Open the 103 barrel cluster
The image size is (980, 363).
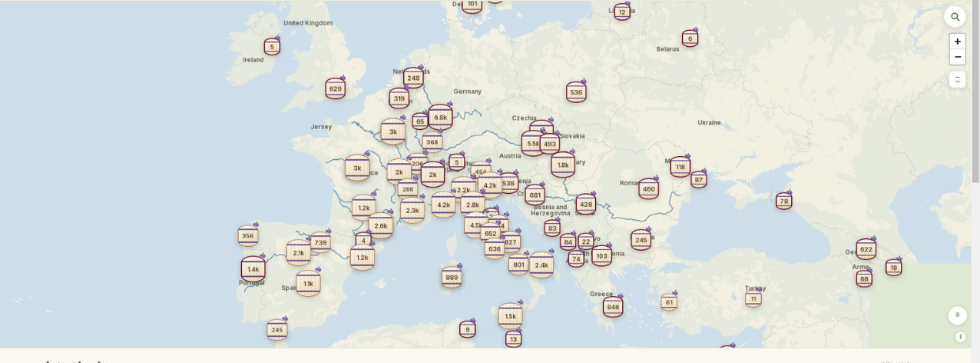(601, 255)
